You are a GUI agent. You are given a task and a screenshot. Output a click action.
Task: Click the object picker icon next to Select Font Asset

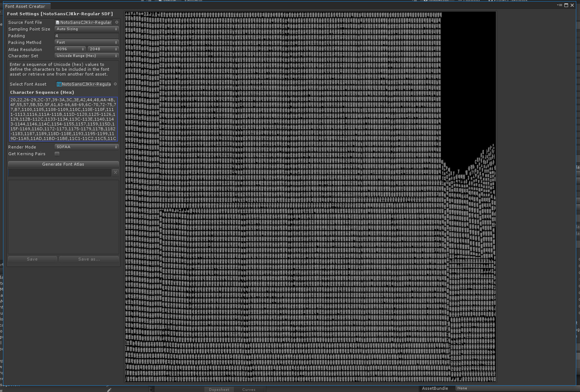pyautogui.click(x=115, y=84)
